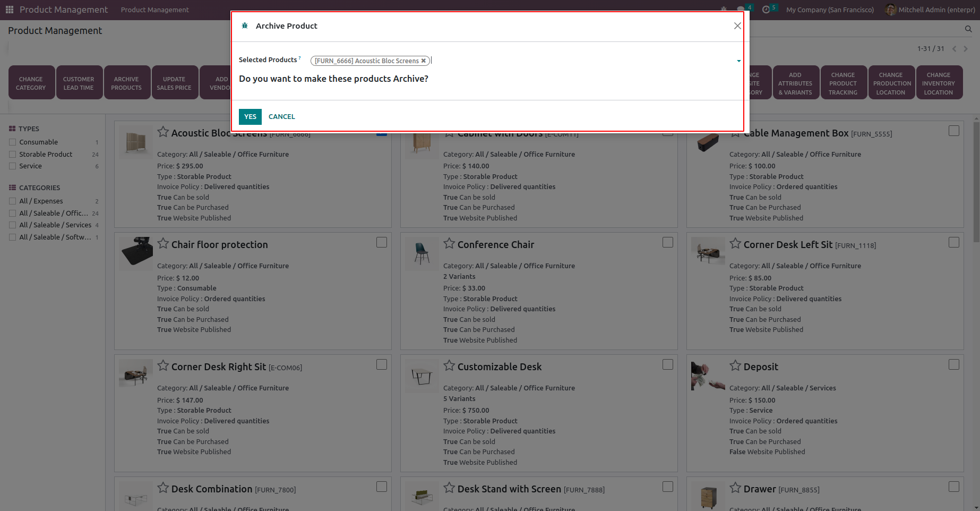This screenshot has height=511, width=980.
Task: Star the Acoustic Bloc Screens product
Action: pos(163,132)
